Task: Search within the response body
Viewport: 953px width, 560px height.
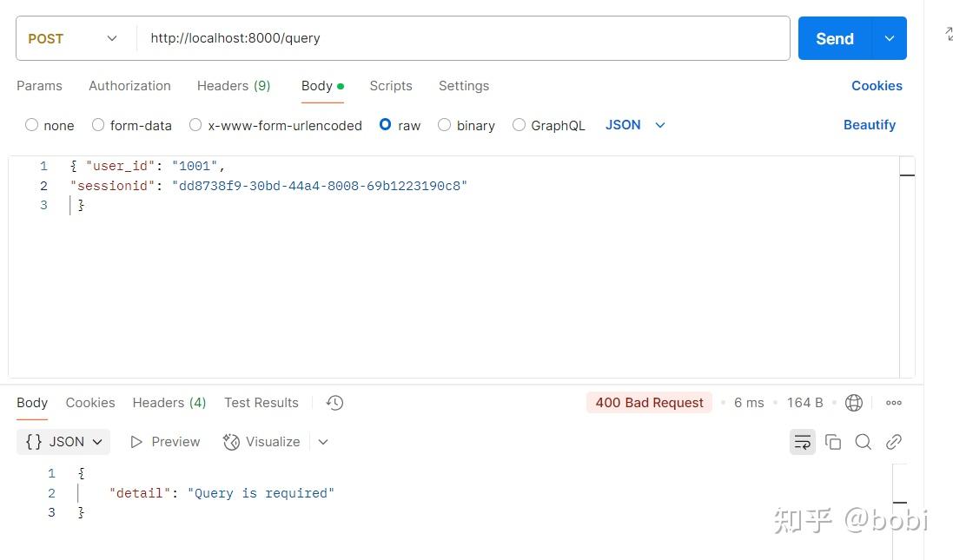Action: coord(863,442)
